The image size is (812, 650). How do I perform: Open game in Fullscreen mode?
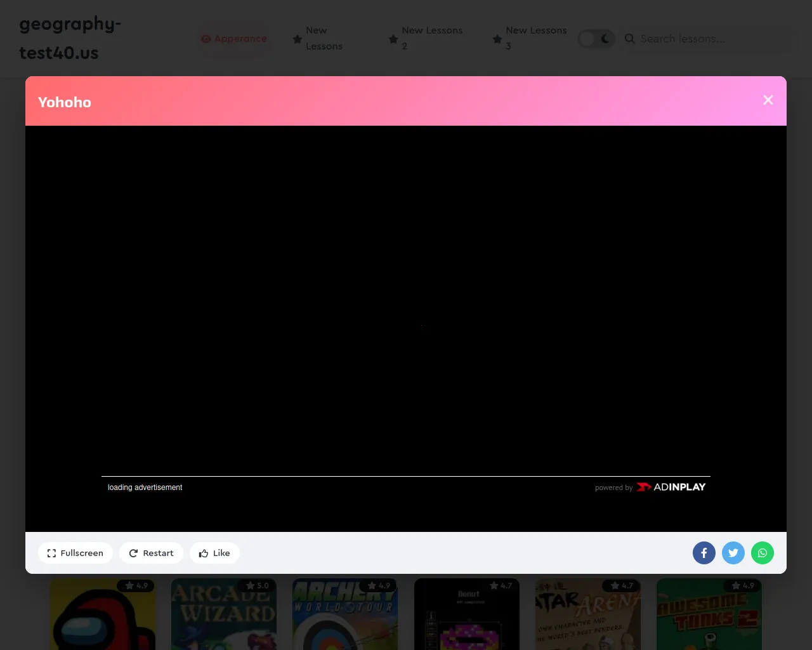point(75,553)
